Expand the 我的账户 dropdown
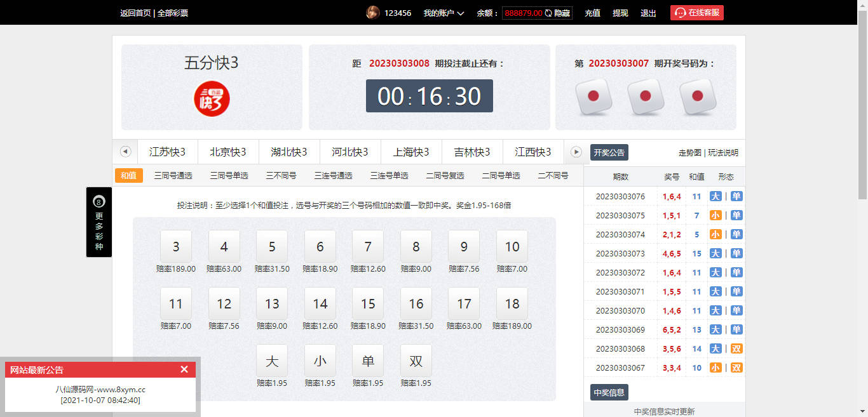This screenshot has height=417, width=868. point(444,13)
